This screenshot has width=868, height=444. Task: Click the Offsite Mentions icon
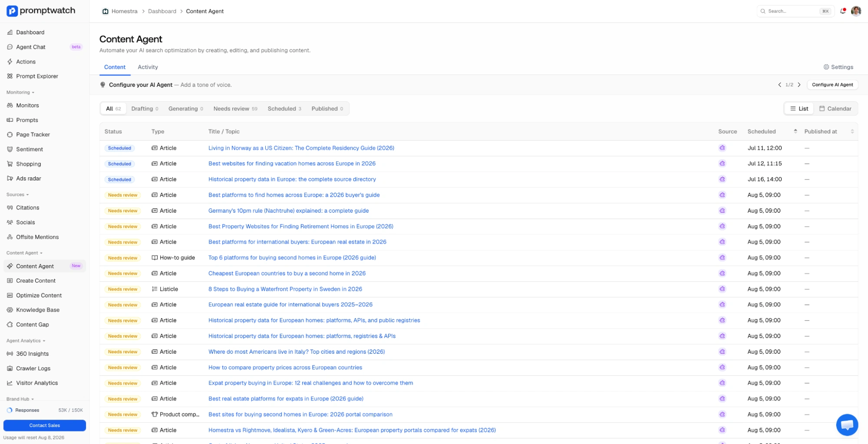tap(10, 237)
